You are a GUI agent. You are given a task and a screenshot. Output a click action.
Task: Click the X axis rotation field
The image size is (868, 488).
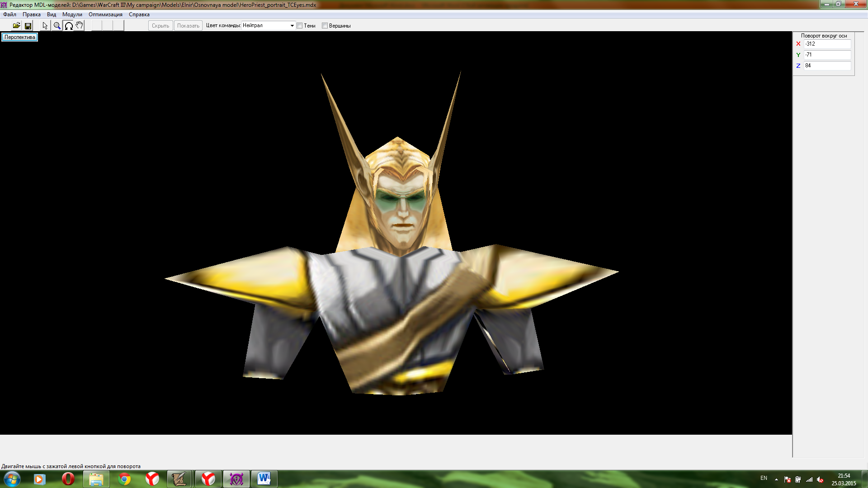point(827,44)
